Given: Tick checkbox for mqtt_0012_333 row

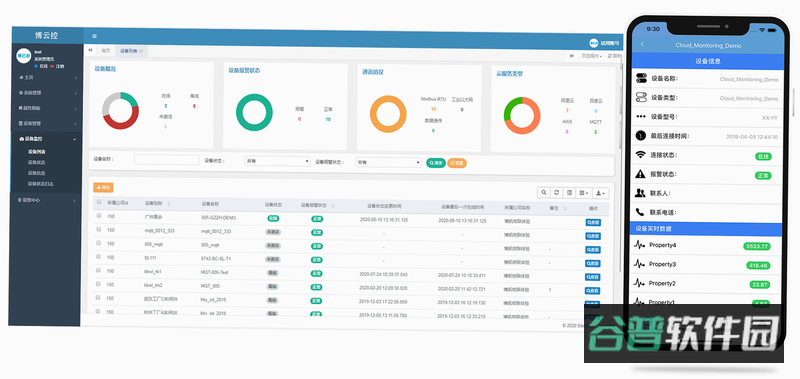Looking at the screenshot, I should (x=98, y=230).
